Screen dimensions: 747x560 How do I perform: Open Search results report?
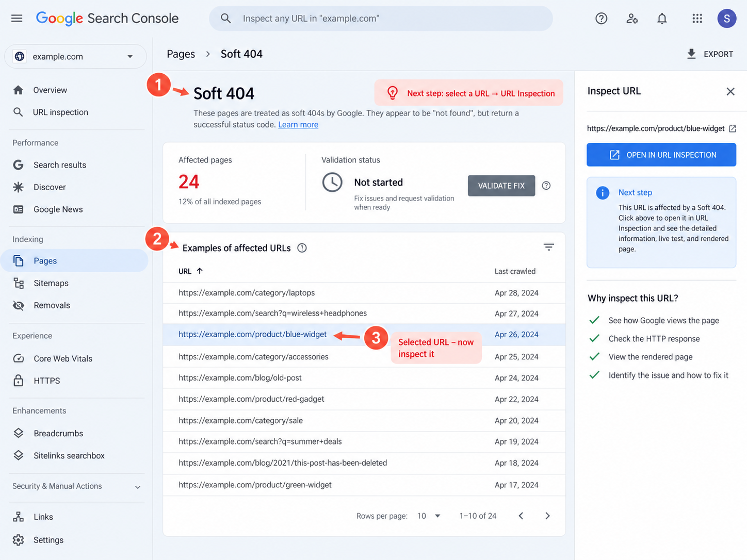(x=60, y=165)
